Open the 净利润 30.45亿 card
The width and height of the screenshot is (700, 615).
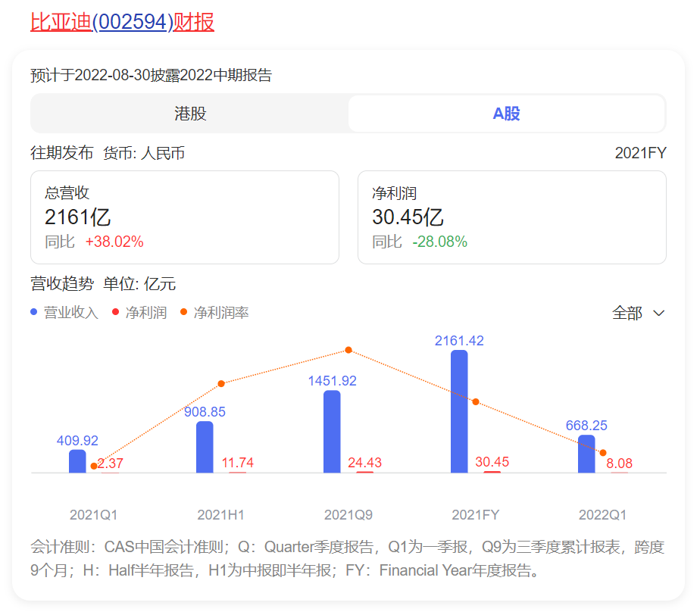[x=512, y=217]
